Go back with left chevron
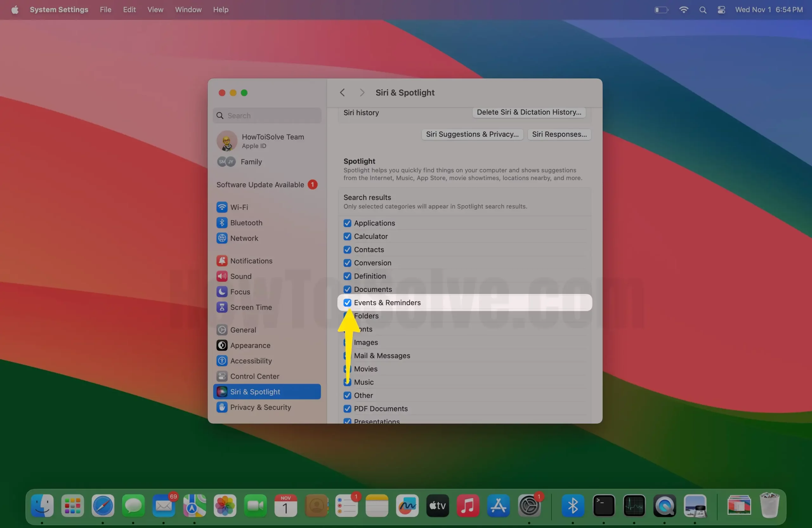 click(x=342, y=92)
